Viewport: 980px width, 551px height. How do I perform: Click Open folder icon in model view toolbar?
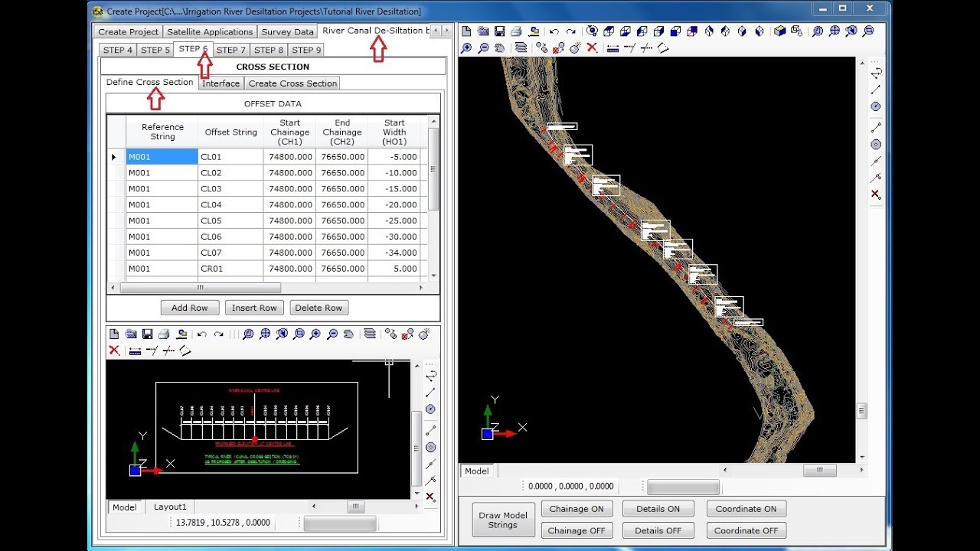coord(483,31)
